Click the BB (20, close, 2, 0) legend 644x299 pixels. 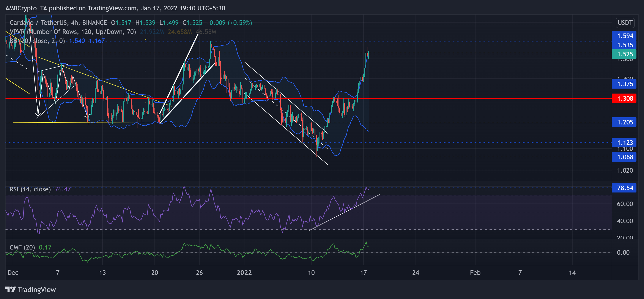coord(37,41)
